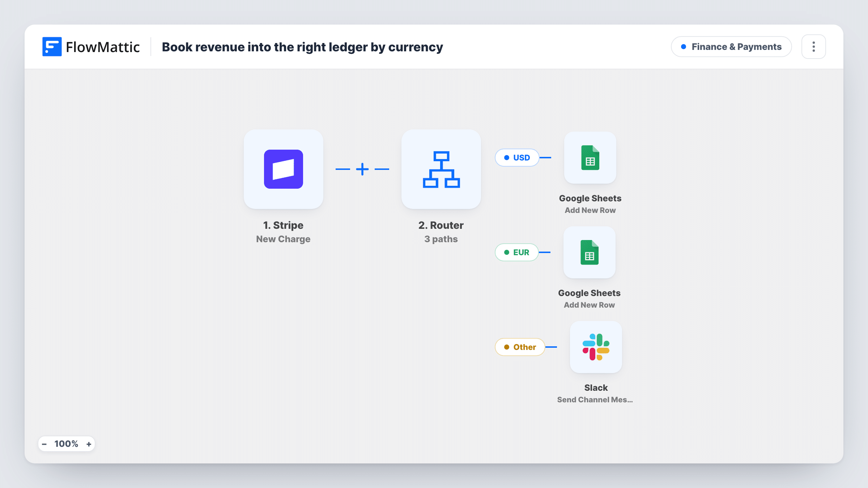Viewport: 868px width, 488px height.
Task: Open Google Sheets node on USD path
Action: click(x=590, y=158)
